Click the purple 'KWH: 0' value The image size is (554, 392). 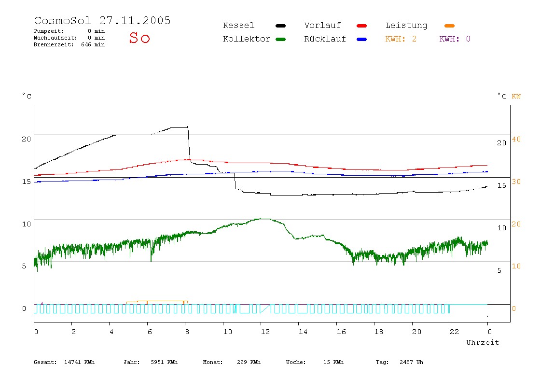(455, 39)
